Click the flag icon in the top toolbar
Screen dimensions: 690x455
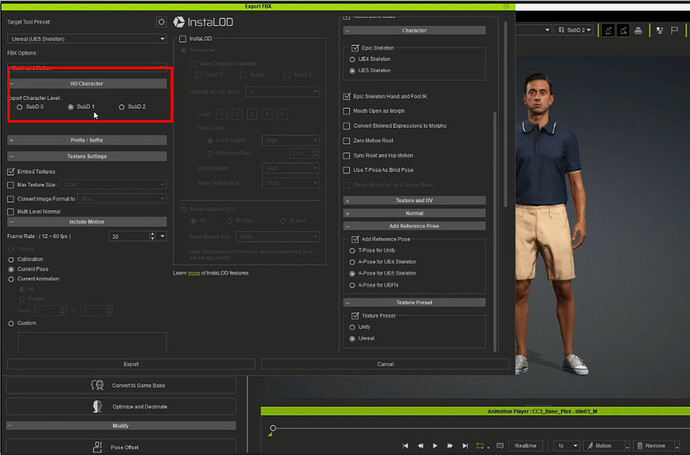(674, 30)
